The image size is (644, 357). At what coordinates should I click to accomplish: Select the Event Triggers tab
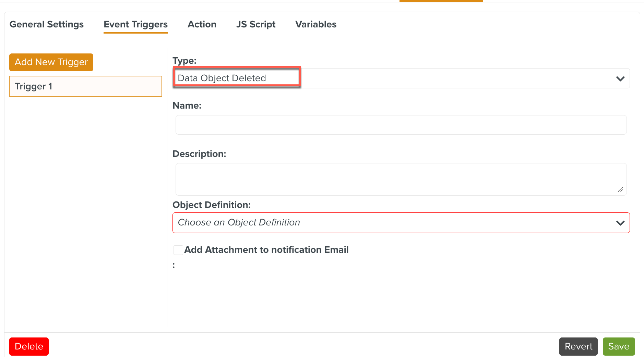click(135, 24)
